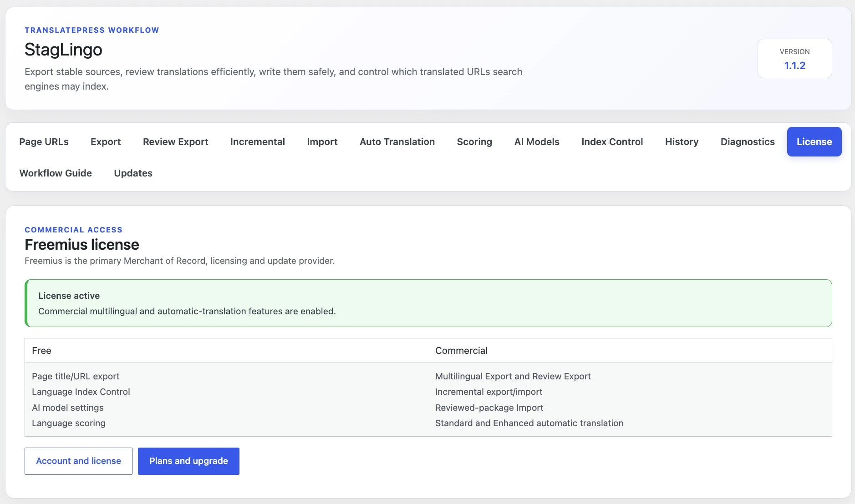This screenshot has height=504, width=855.
Task: Click the COMMERCIAL ACCESS label
Action: point(74,230)
